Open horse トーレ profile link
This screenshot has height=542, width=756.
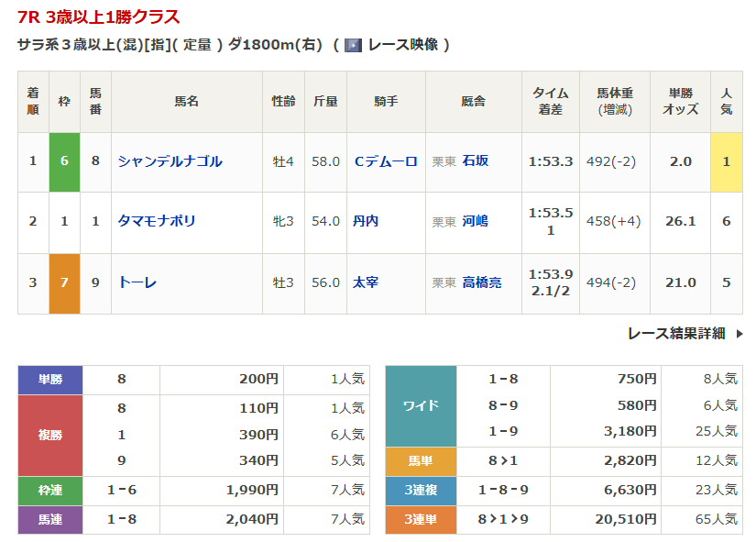coord(137,282)
